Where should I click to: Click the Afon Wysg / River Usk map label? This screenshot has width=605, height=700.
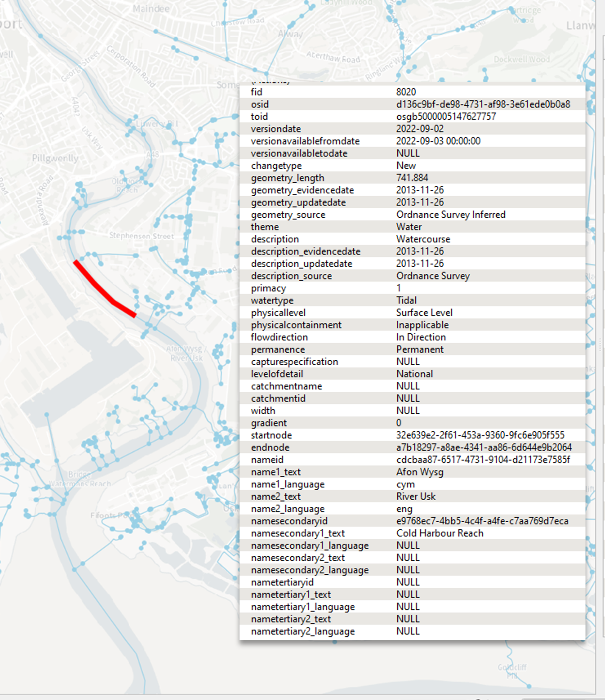185,352
